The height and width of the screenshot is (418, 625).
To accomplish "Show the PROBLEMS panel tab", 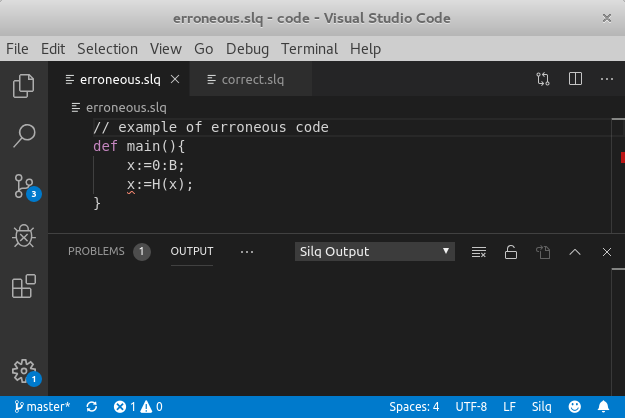I will click(x=96, y=252).
